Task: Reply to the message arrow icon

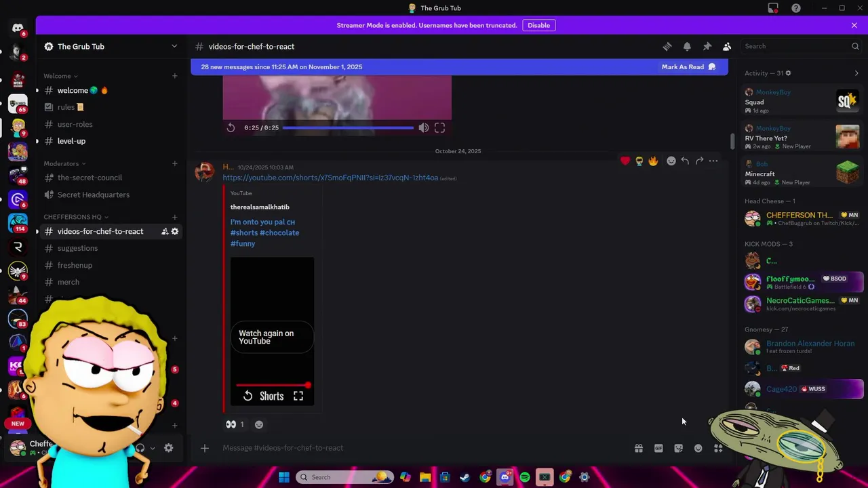Action: click(685, 161)
